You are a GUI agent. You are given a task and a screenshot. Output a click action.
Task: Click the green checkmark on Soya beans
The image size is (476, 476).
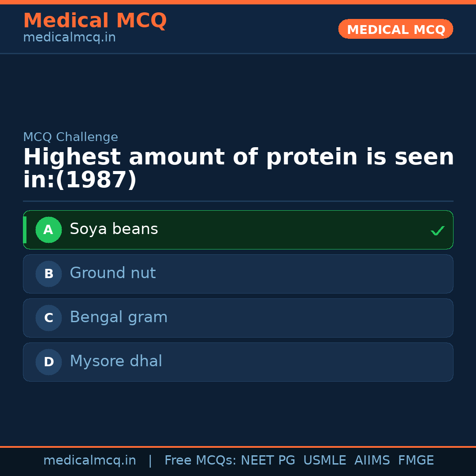[x=437, y=230]
